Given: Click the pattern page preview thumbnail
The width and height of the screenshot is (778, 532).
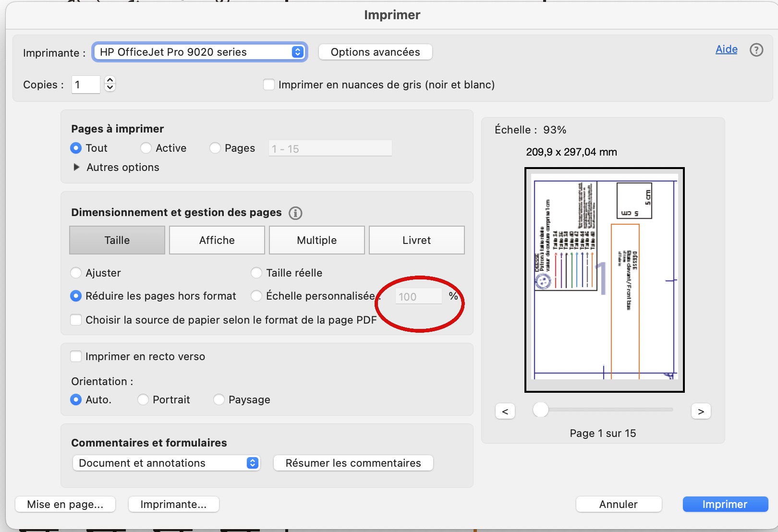Looking at the screenshot, I should tap(605, 280).
